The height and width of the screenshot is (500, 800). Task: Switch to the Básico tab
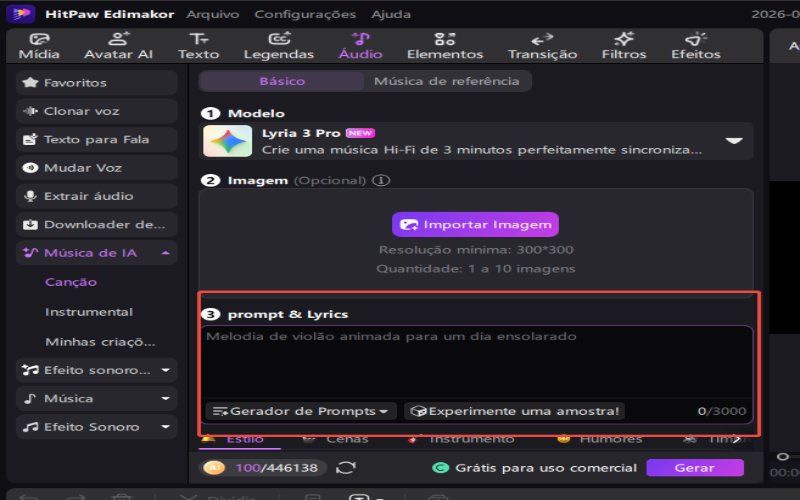(x=282, y=81)
